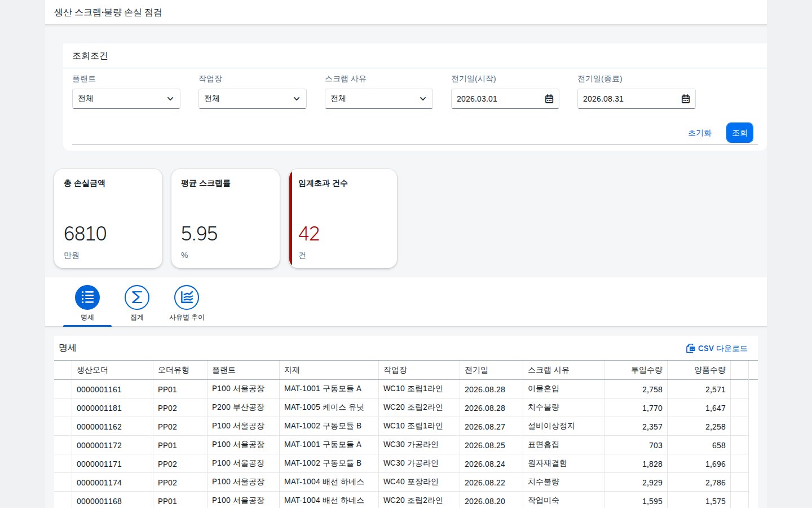Select order 0000001168 cell
The image size is (812, 508).
click(113, 501)
